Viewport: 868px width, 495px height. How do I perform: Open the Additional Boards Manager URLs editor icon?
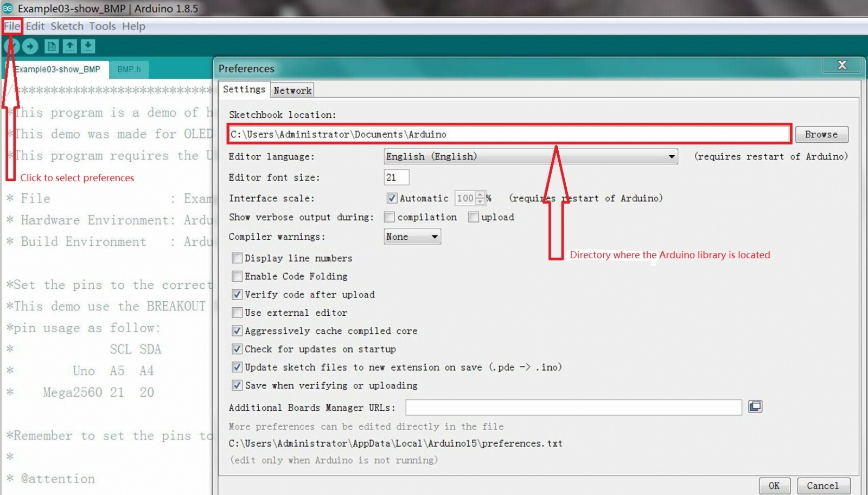[755, 407]
